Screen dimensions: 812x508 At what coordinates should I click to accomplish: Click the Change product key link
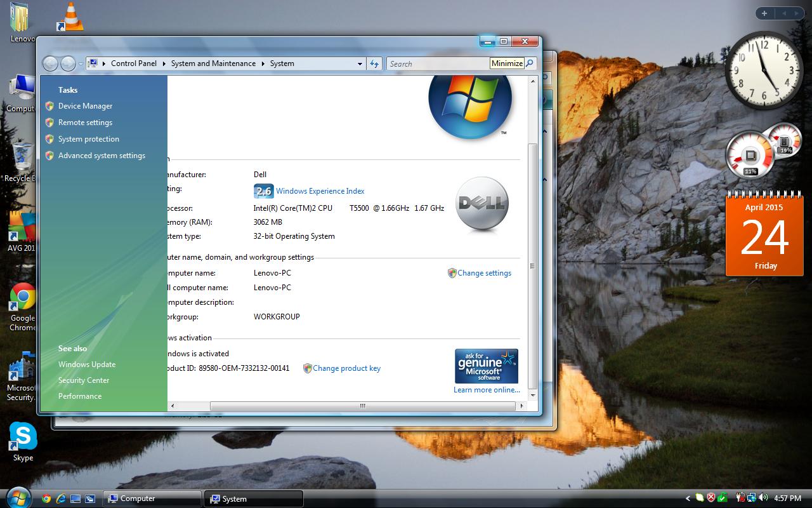(346, 368)
